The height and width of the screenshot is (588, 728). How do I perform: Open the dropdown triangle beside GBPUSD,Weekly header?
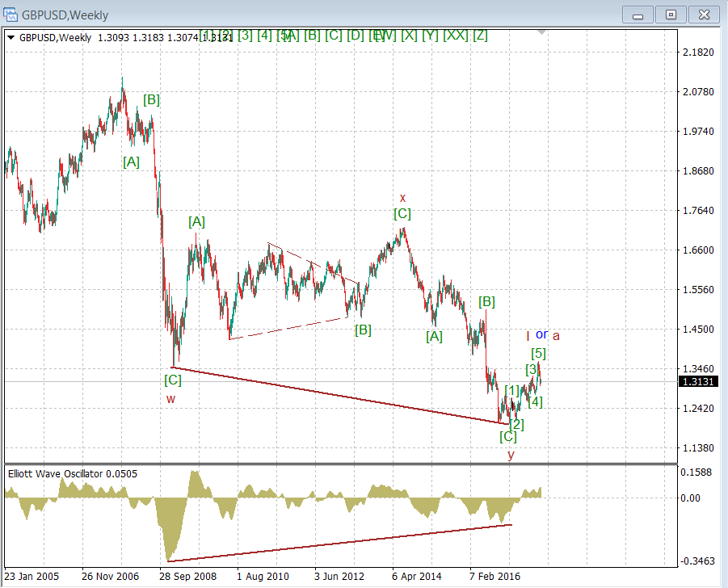(x=11, y=38)
